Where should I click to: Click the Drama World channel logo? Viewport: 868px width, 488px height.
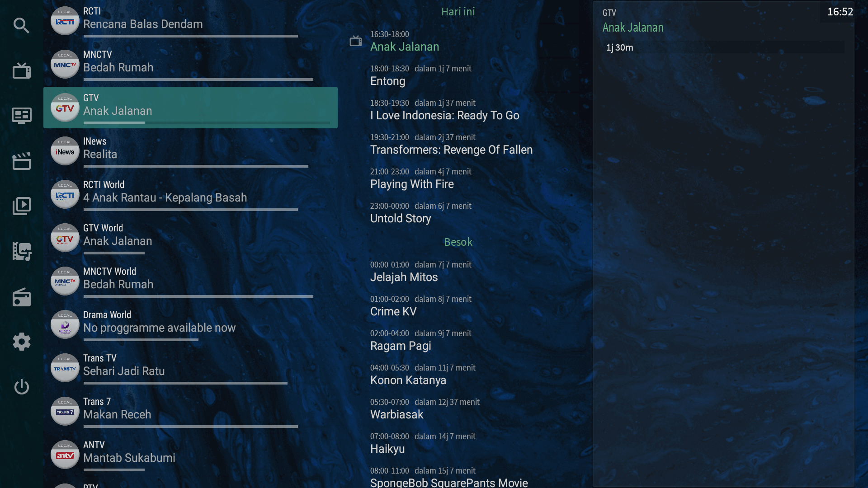tap(65, 324)
